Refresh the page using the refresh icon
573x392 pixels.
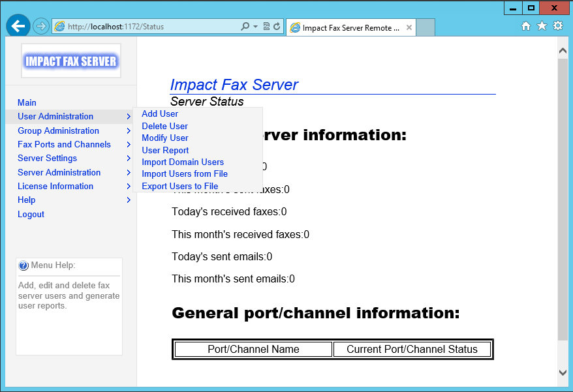278,25
